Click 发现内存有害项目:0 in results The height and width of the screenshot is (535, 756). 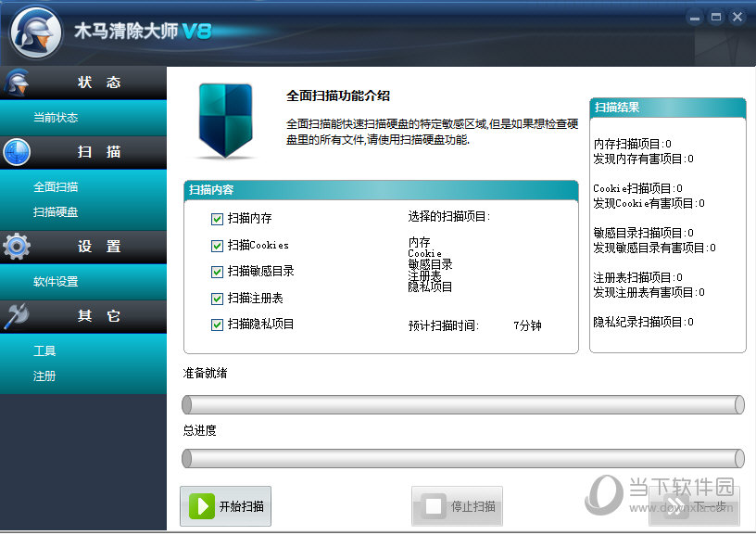(x=643, y=159)
